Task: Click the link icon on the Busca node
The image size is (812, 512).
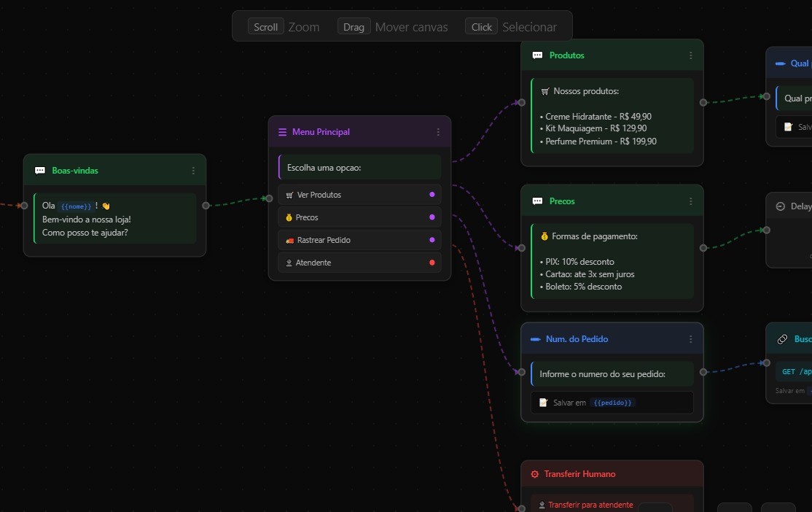Action: coord(782,339)
